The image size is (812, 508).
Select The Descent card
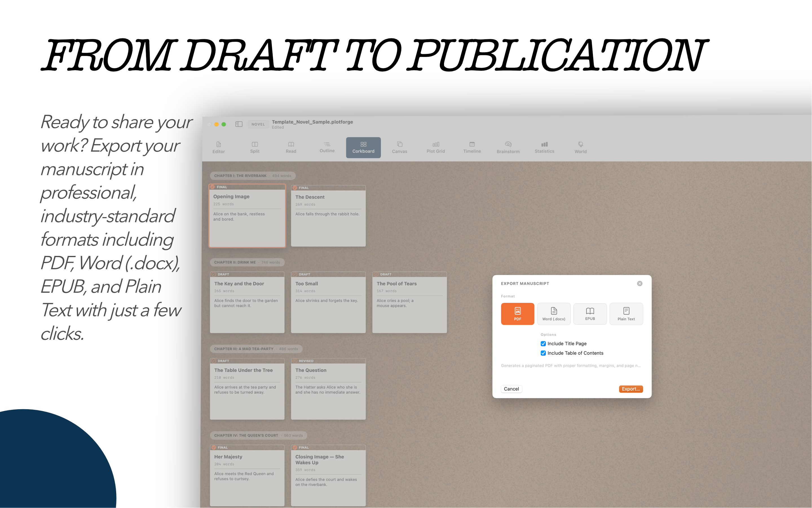pyautogui.click(x=328, y=216)
